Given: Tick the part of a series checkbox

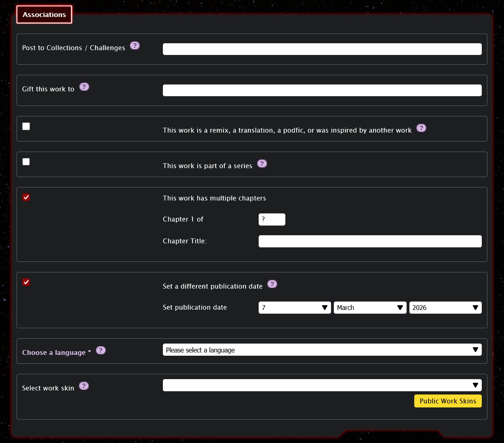Looking at the screenshot, I should tap(26, 162).
